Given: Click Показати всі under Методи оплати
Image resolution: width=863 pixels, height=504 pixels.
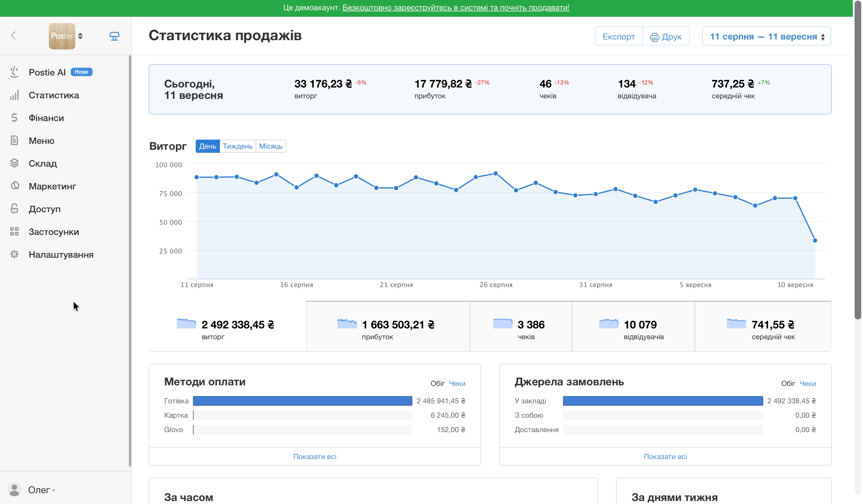Looking at the screenshot, I should point(315,456).
